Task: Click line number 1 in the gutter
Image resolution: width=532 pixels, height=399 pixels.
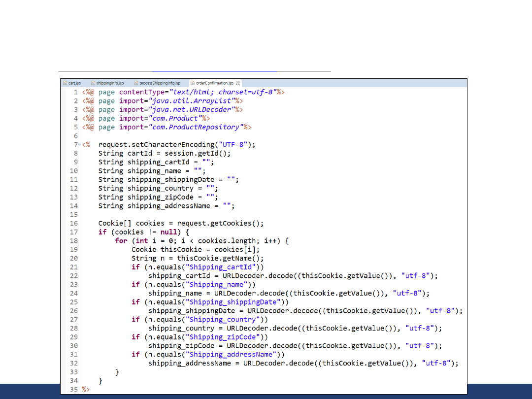Action: coord(75,92)
